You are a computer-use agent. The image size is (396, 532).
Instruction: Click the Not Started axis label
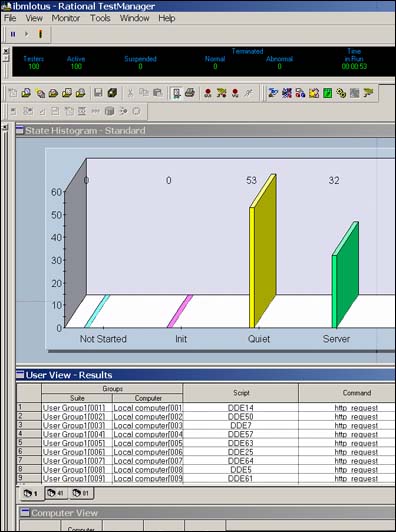pos(103,339)
